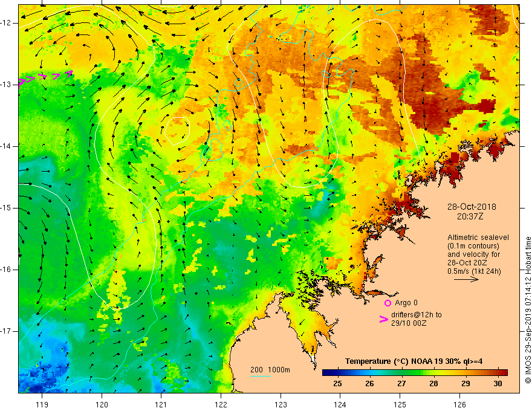The width and height of the screenshot is (532, 411).
Task: Click the latitude axis label -16
Action: (x=6, y=270)
